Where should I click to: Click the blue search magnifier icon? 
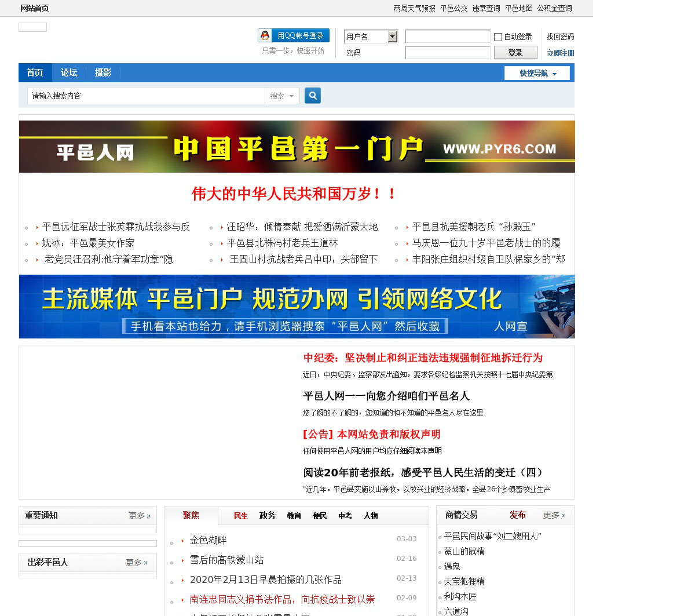[313, 96]
